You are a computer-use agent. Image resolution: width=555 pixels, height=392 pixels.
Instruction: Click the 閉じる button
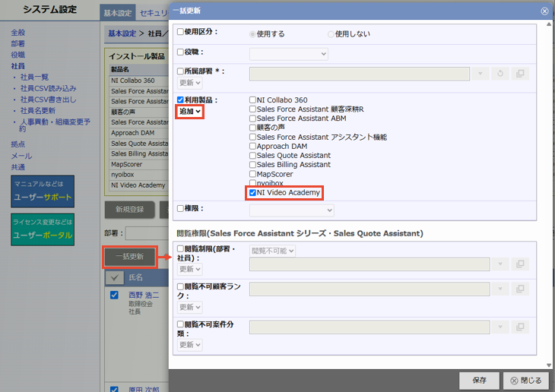526,381
